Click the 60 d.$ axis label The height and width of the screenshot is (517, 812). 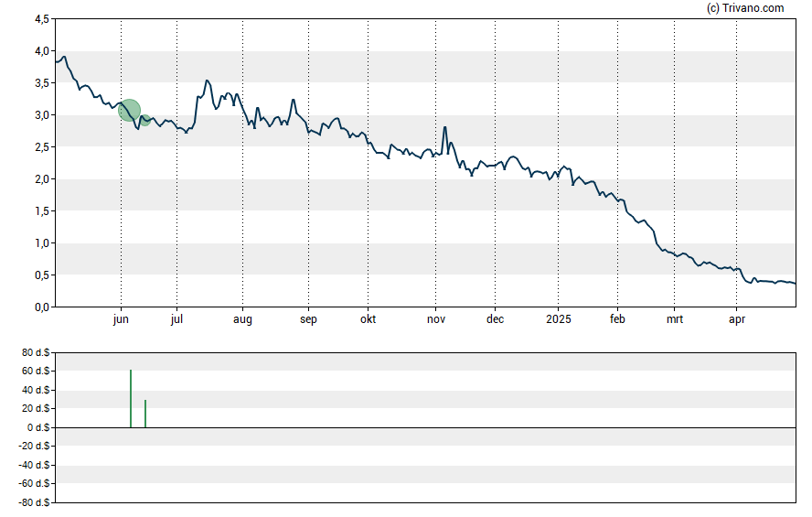tap(36, 371)
